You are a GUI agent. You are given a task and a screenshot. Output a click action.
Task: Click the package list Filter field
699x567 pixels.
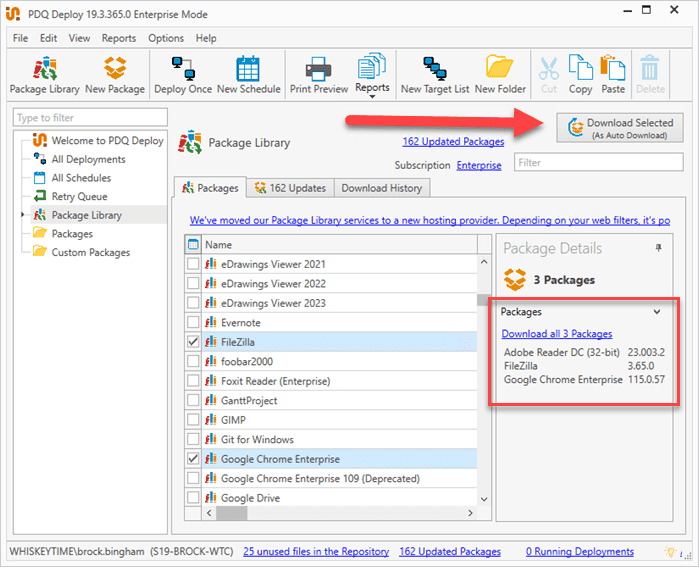click(598, 162)
